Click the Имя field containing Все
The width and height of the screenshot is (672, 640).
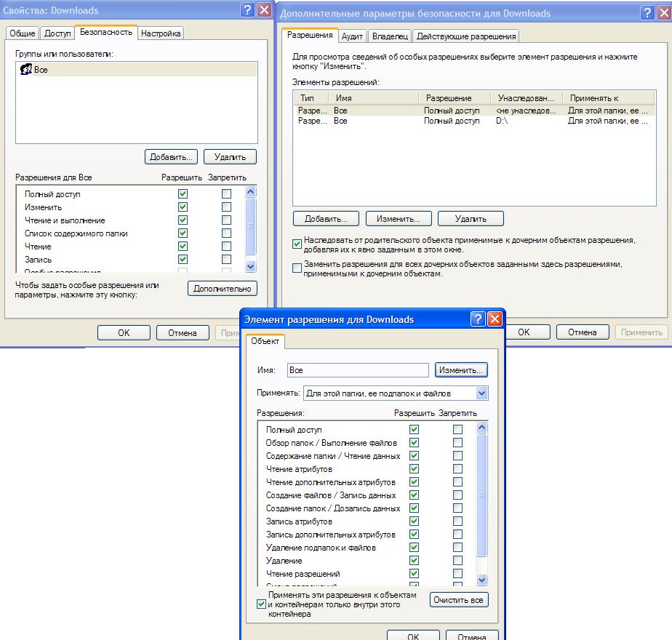coord(358,370)
